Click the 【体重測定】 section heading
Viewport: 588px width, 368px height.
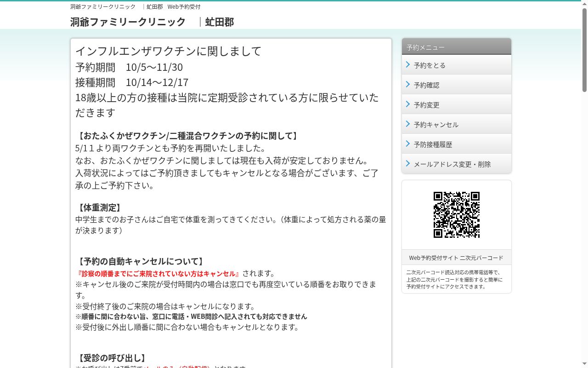[99, 207]
